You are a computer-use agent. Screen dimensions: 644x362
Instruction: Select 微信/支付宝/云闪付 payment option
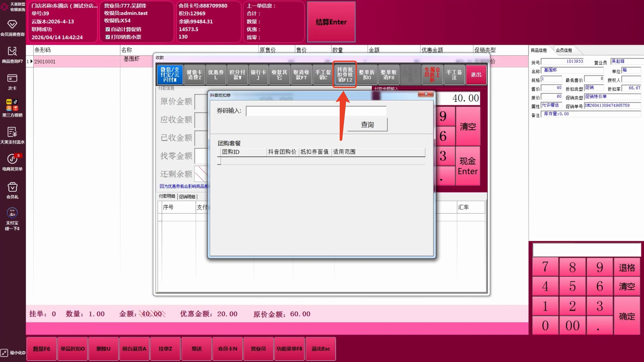(170, 75)
